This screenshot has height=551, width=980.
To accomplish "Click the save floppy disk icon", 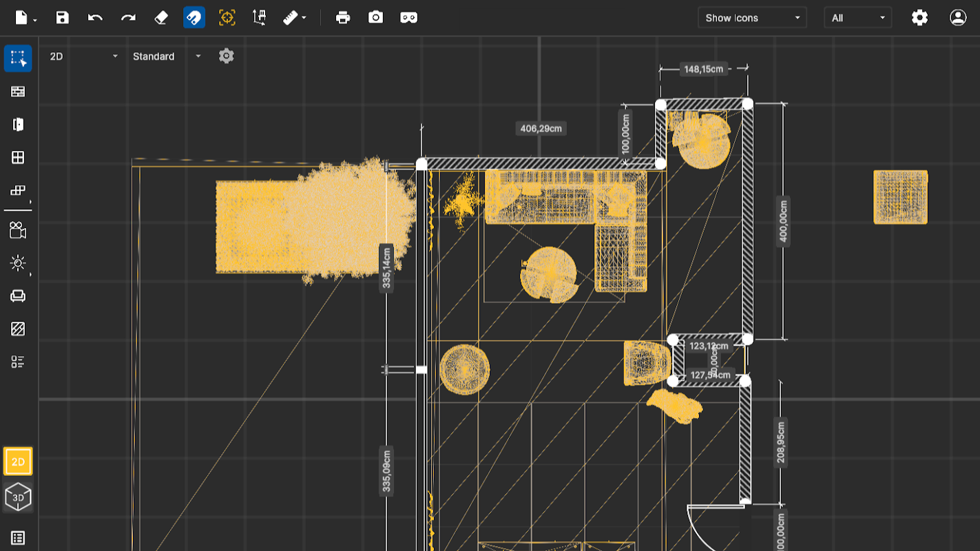I will pos(63,18).
